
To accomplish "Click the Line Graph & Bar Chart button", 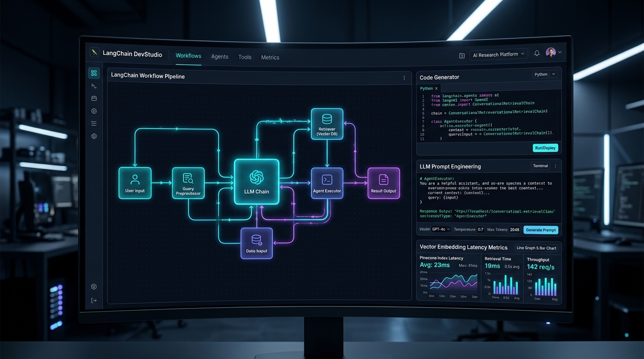I will point(536,248).
